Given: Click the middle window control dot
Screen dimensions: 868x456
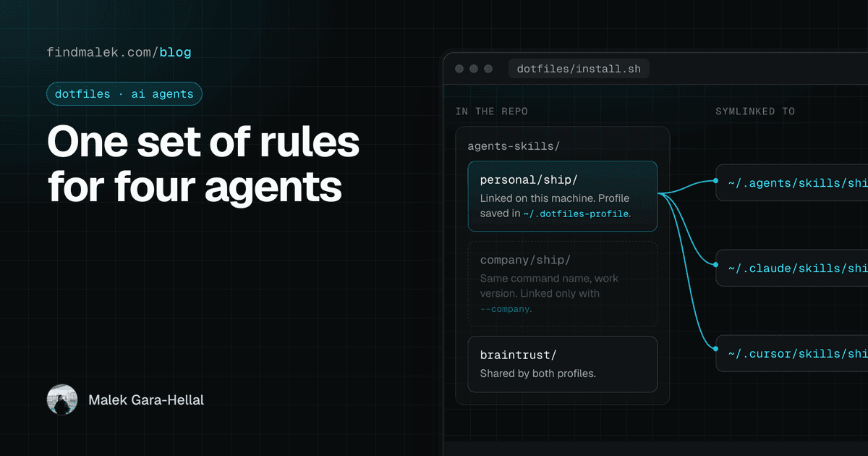Looking at the screenshot, I should pos(474,69).
